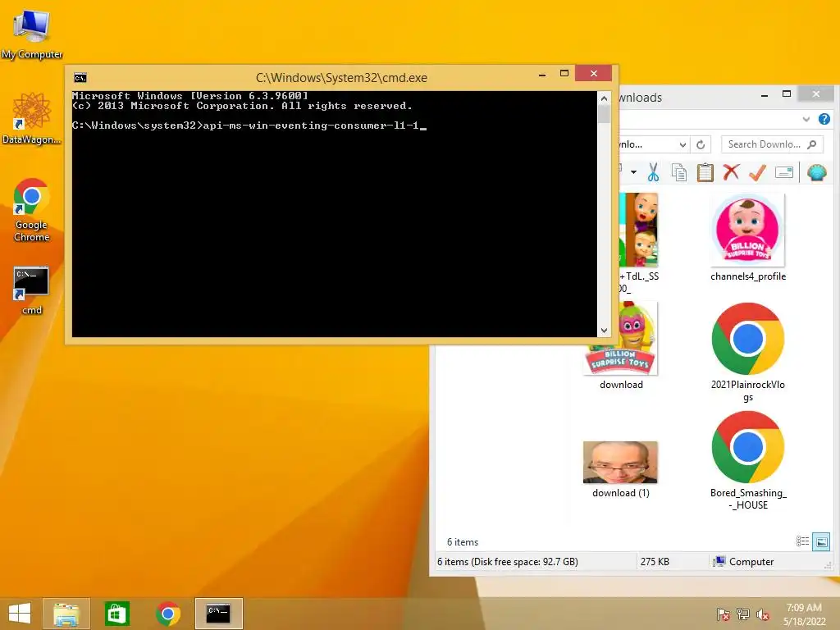Select the partly hidden TdL._SS image file

pyautogui.click(x=638, y=243)
